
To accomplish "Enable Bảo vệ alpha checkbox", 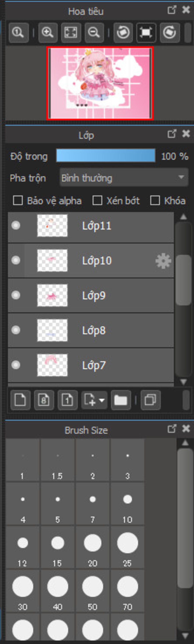I will [18, 201].
